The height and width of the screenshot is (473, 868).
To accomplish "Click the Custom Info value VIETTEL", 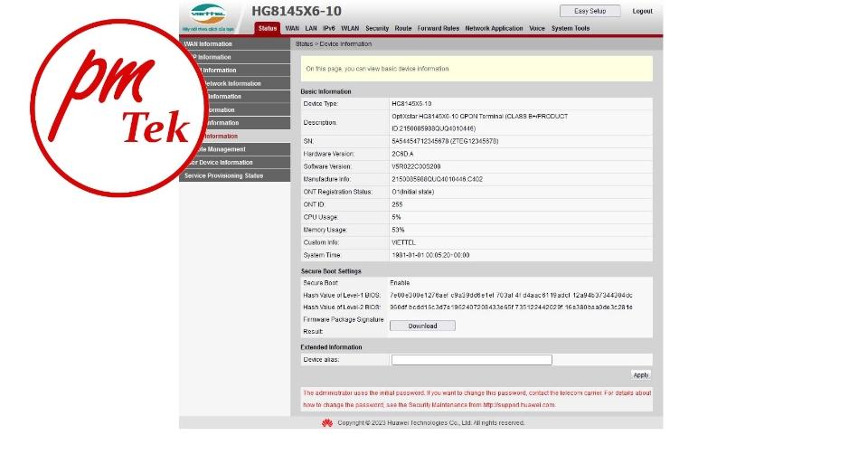I will [403, 242].
